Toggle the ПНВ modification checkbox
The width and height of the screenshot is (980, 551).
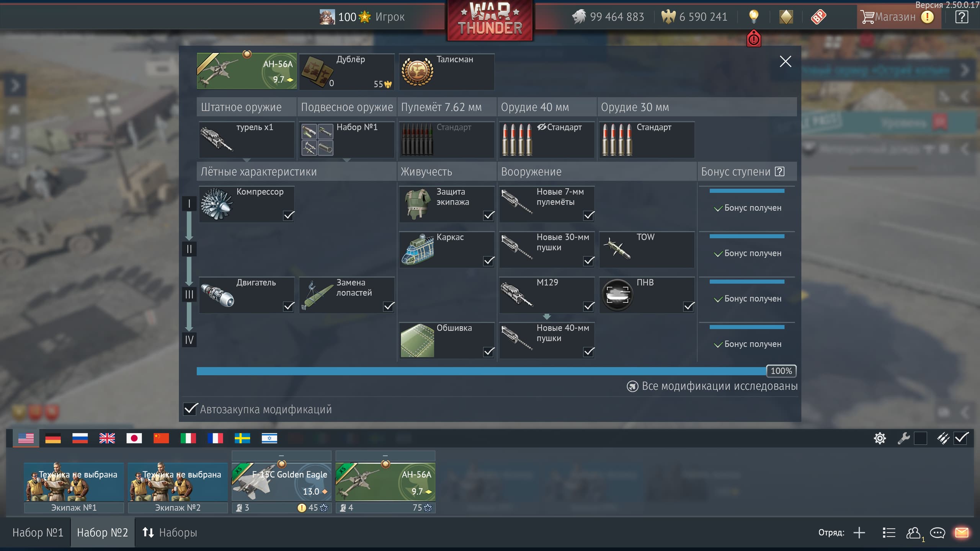(x=689, y=306)
